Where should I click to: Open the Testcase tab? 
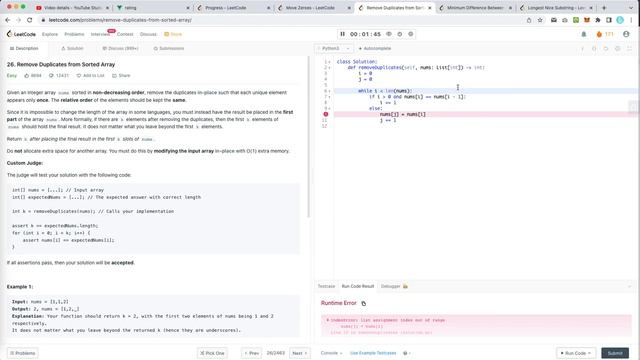point(326,286)
